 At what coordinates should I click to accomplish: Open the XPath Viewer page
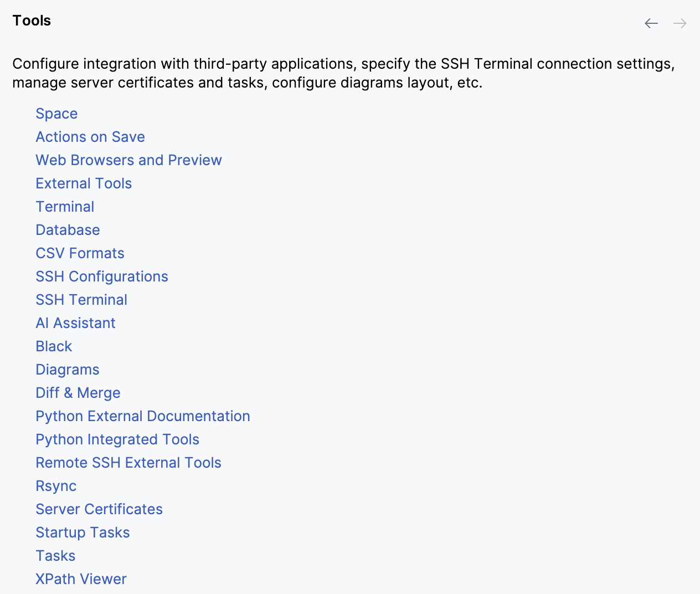pyautogui.click(x=81, y=579)
